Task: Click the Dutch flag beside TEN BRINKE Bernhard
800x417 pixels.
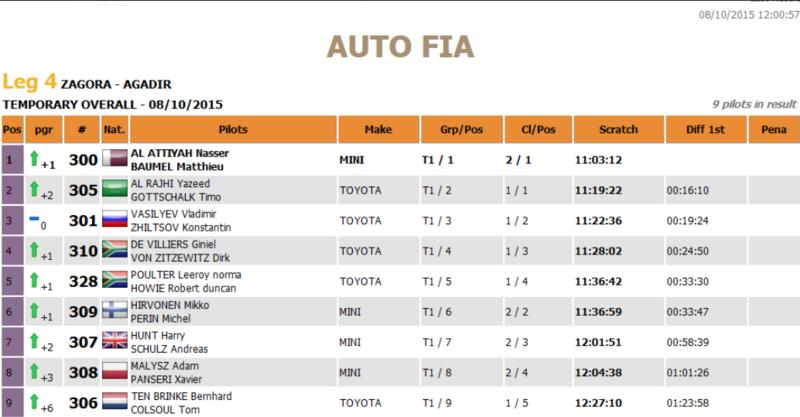Action: [x=115, y=401]
